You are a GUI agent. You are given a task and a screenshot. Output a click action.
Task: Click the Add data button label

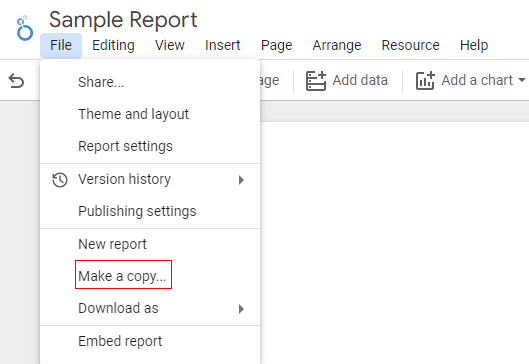(360, 80)
